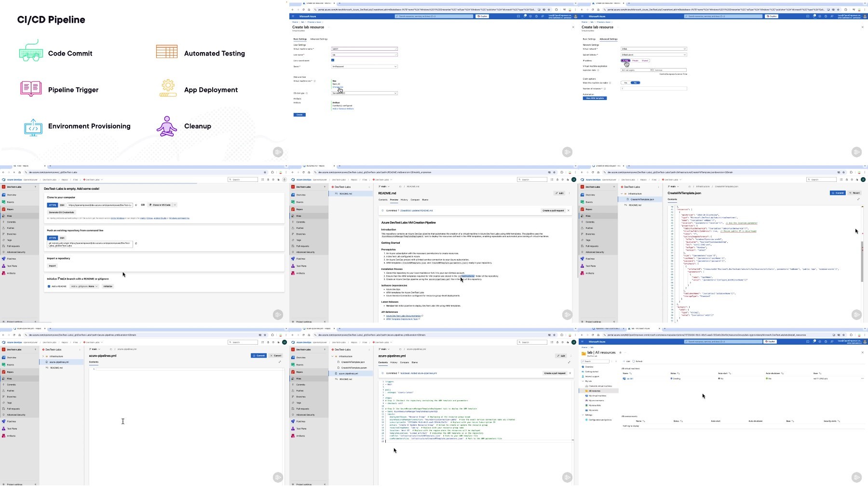Image resolution: width=868 pixels, height=488 pixels.
Task: Open the Virtual network dropdown
Action: pos(653,49)
